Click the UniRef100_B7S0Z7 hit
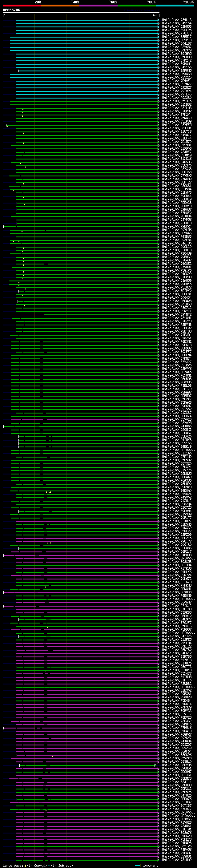 [177, 809]
